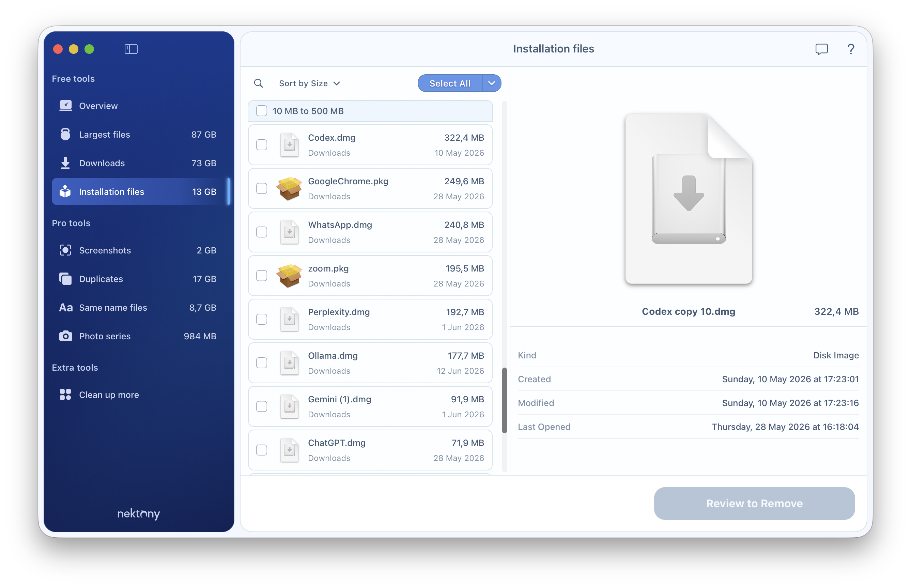The width and height of the screenshot is (911, 588).
Task: Open Same name files tool
Action: [x=140, y=307]
